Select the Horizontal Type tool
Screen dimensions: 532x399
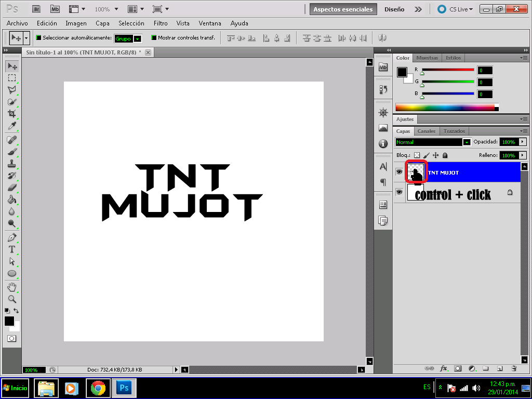click(11, 249)
